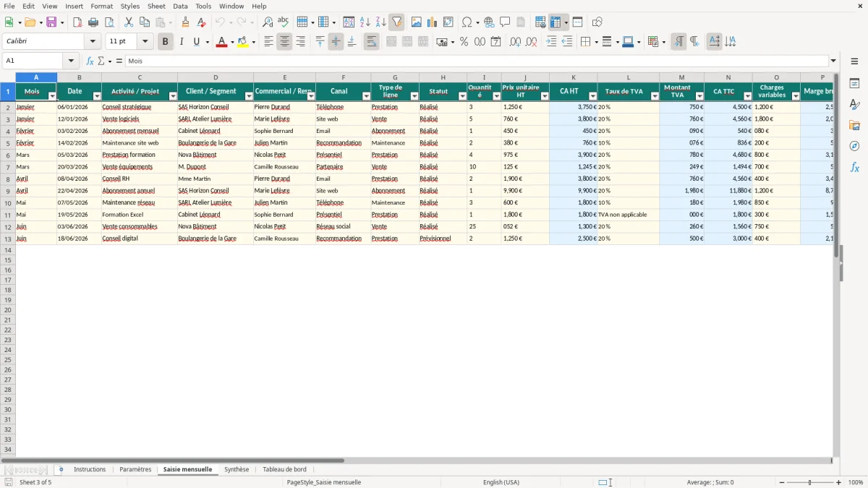This screenshot has width=868, height=488.
Task: Click Increase Indent icon
Action: point(551,42)
